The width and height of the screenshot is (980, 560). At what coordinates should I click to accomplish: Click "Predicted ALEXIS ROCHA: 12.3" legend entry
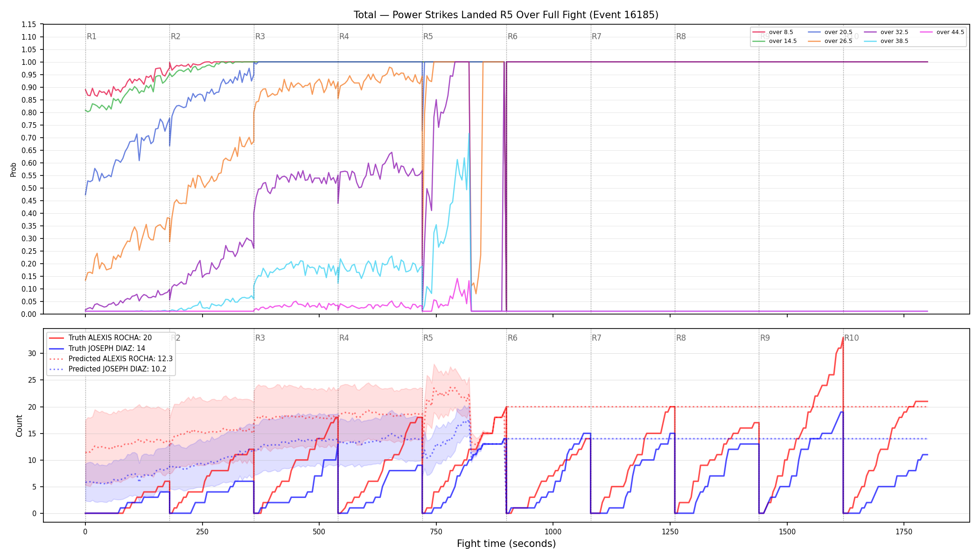(x=111, y=359)
